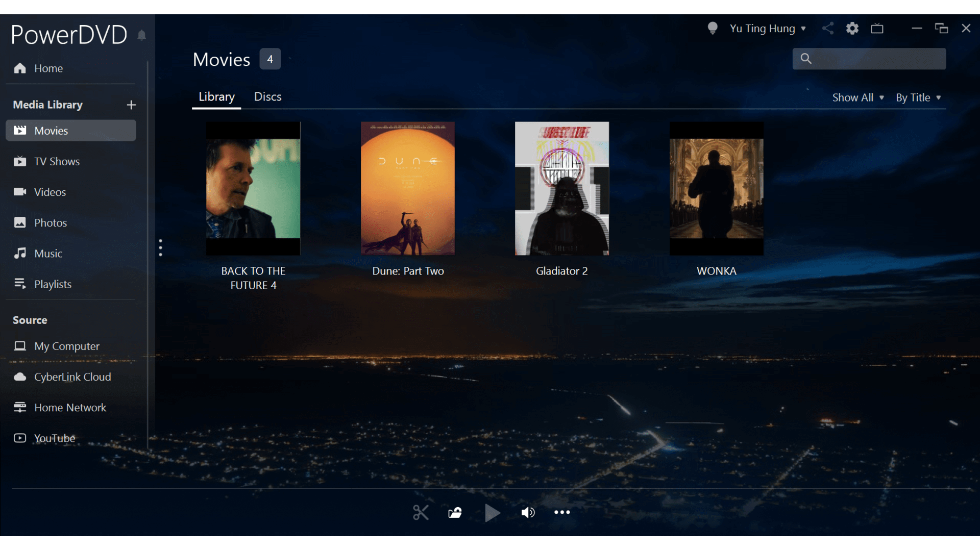The height and width of the screenshot is (551, 980).
Task: Click the movie search field
Action: coord(877,59)
